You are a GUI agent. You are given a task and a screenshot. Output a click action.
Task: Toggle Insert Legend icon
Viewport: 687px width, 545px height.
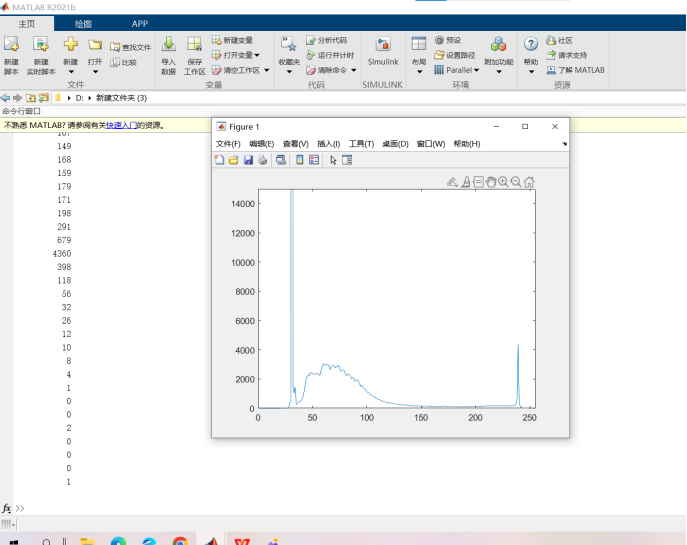tap(314, 160)
